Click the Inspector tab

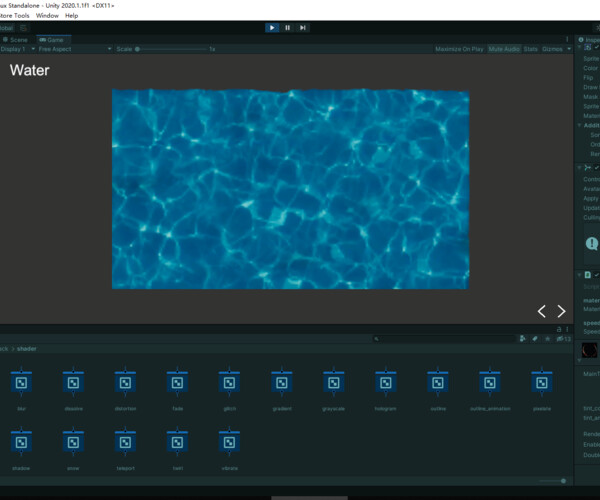[589, 40]
